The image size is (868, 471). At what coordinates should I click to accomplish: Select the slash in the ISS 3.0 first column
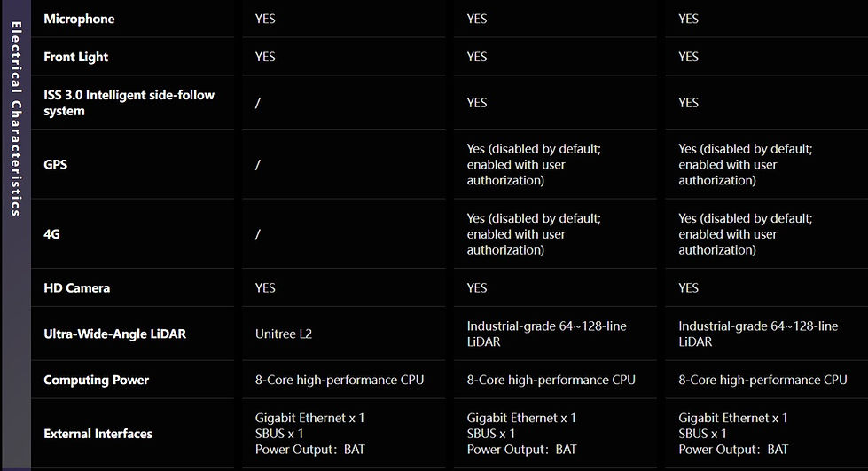pyautogui.click(x=257, y=103)
